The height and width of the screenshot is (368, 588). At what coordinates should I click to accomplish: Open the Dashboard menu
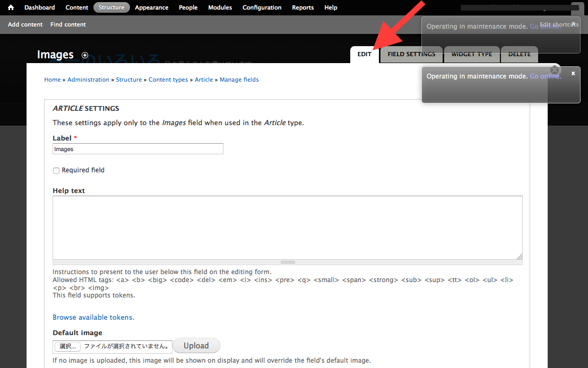coord(39,7)
